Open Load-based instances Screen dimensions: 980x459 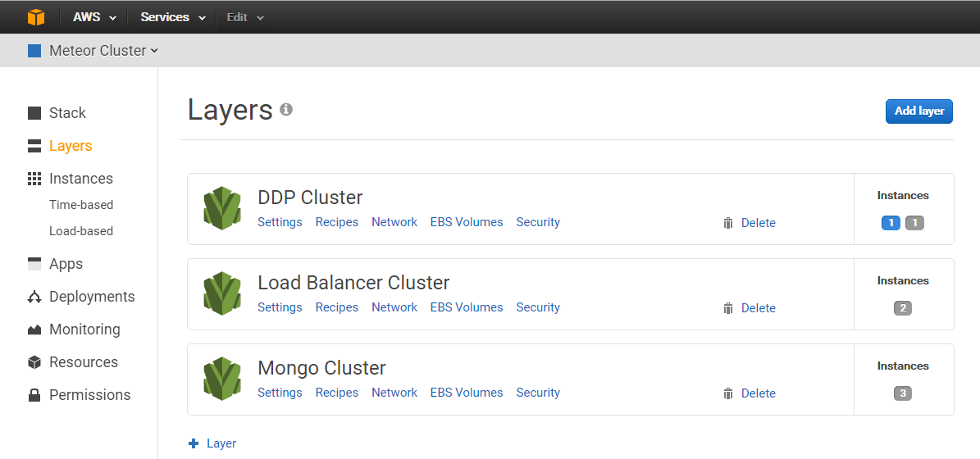[x=81, y=231]
